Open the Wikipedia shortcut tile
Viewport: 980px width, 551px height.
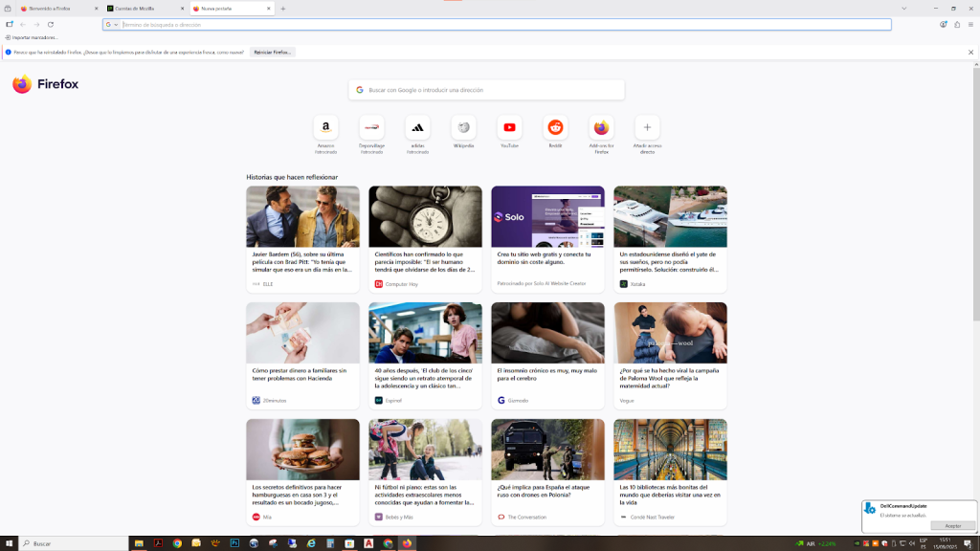tap(463, 127)
